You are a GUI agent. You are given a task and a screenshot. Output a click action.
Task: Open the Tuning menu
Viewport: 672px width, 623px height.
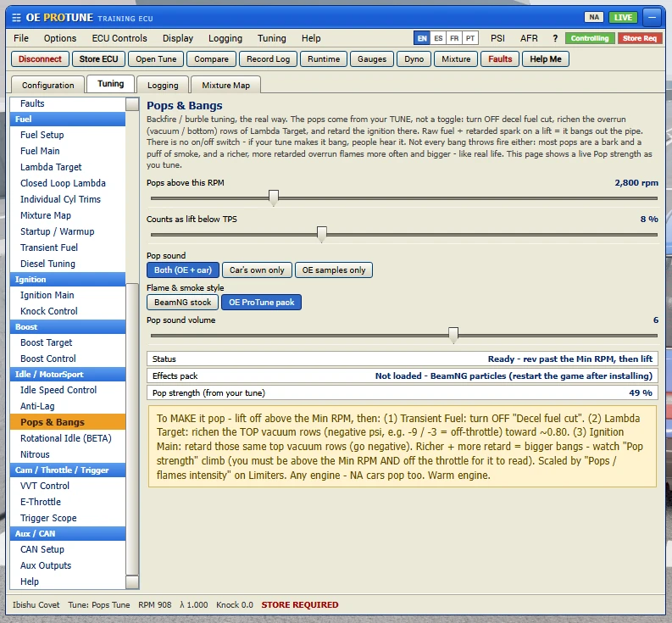[272, 38]
